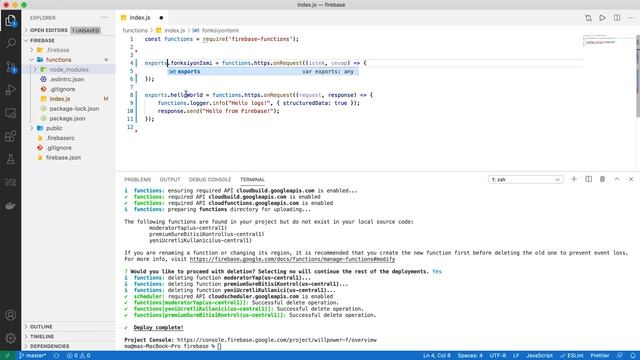The height and width of the screenshot is (360, 640).
Task: Open .eslintrc.json in the explorer
Action: pyautogui.click(x=69, y=79)
